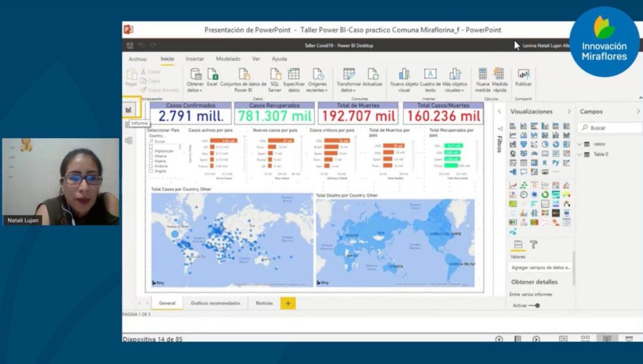Open the Ayuda ribbon tab
Viewport: 643px width, 364px height.
point(279,59)
